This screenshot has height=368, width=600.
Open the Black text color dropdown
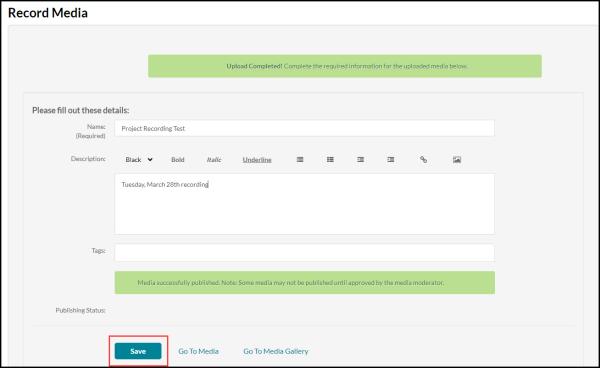click(139, 160)
